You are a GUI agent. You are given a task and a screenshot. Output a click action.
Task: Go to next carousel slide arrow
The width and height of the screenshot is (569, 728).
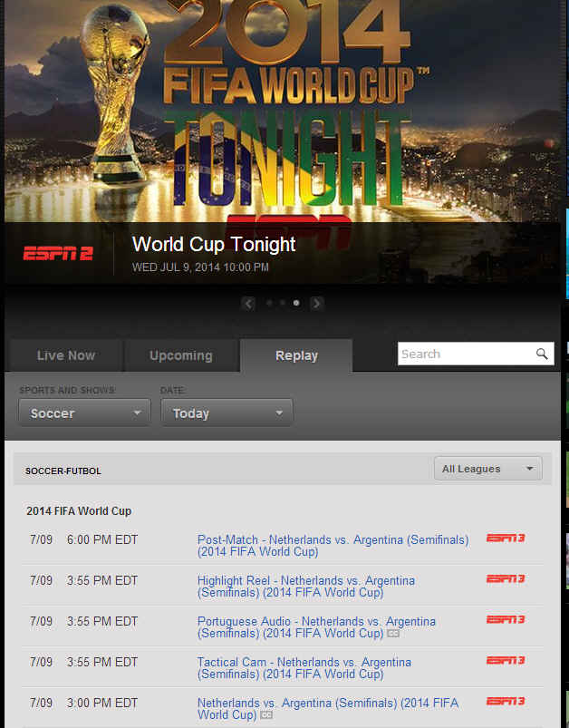point(316,304)
